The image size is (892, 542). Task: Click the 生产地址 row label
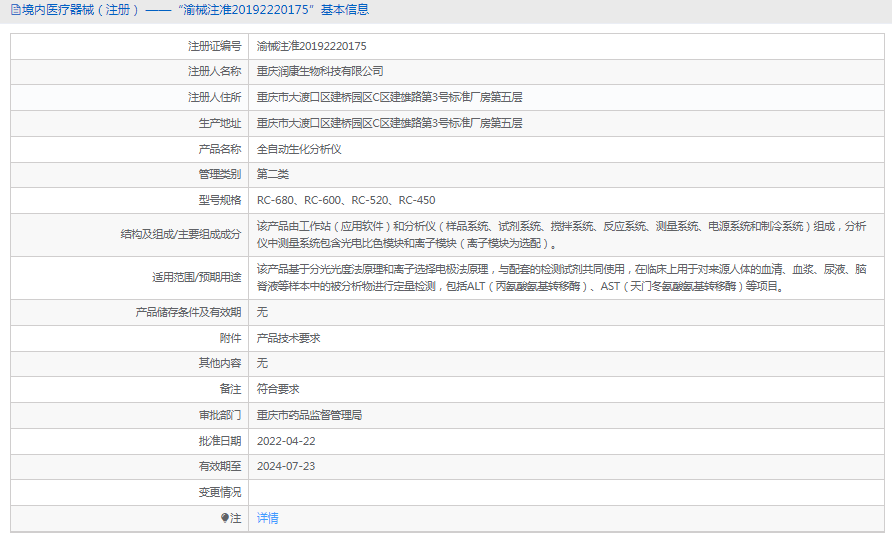220,123
